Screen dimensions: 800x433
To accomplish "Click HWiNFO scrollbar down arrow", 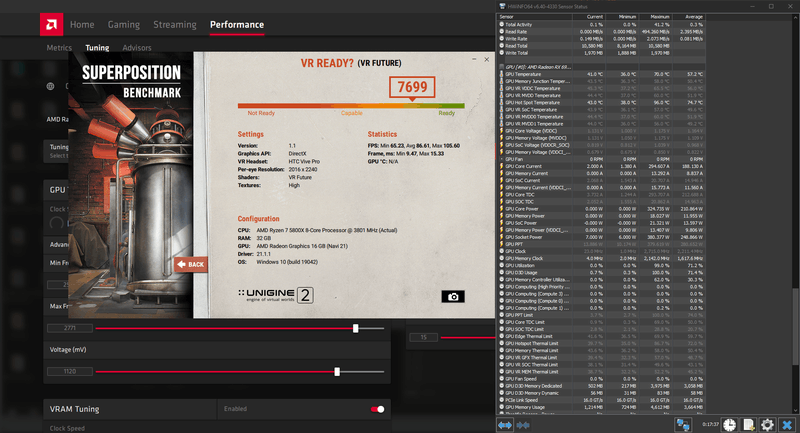I will 796,410.
